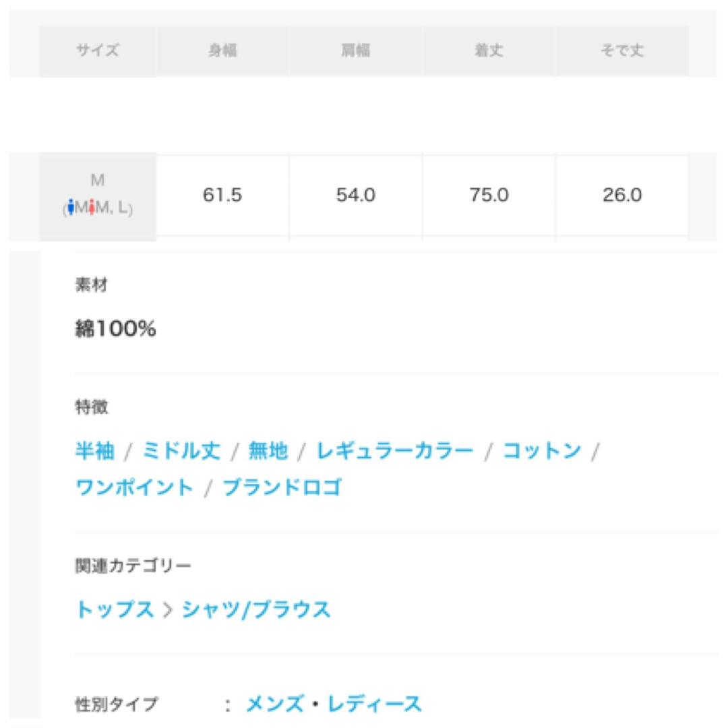Image resolution: width=728 pixels, height=728 pixels.
Task: Select the コットン feature tag
Action: pyautogui.click(x=542, y=451)
